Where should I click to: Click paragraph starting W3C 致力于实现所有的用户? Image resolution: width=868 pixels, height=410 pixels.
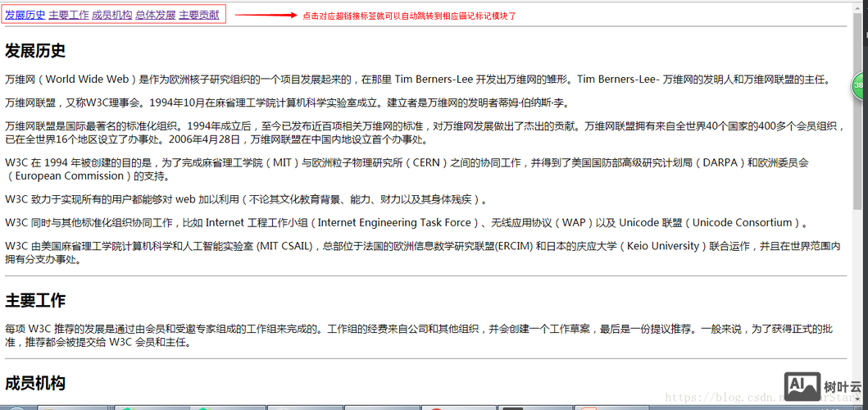[x=247, y=199]
